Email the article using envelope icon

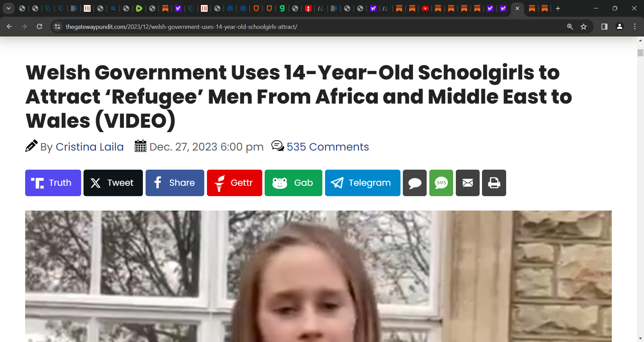[x=468, y=183]
